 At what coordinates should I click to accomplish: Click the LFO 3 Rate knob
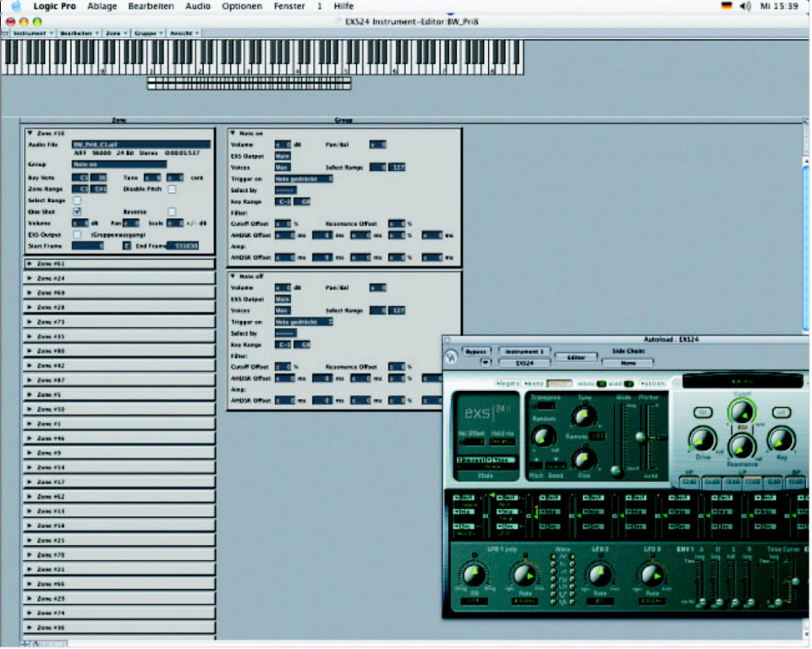click(x=651, y=575)
